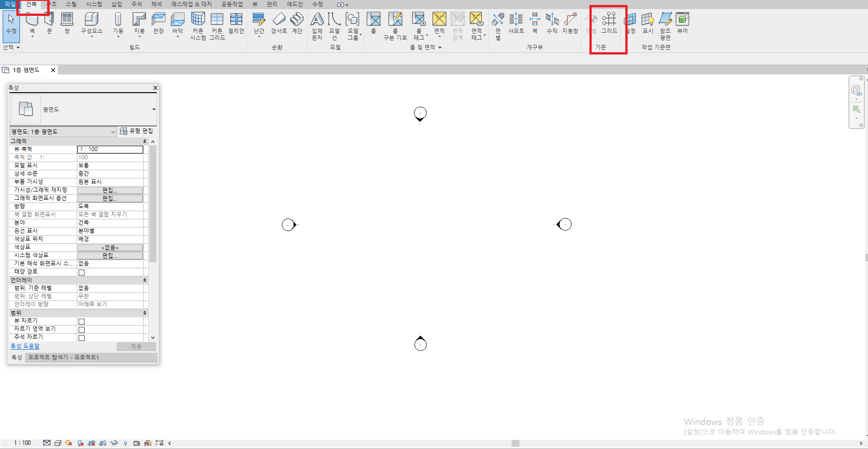The height and width of the screenshot is (449, 868).
Task: Toggle shadows icon in view control bar
Action: (x=80, y=443)
